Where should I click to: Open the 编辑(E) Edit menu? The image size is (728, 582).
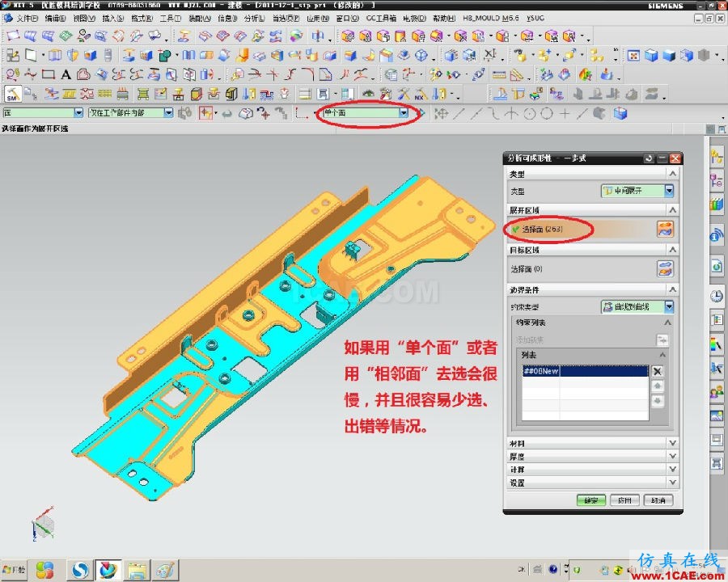[55, 18]
